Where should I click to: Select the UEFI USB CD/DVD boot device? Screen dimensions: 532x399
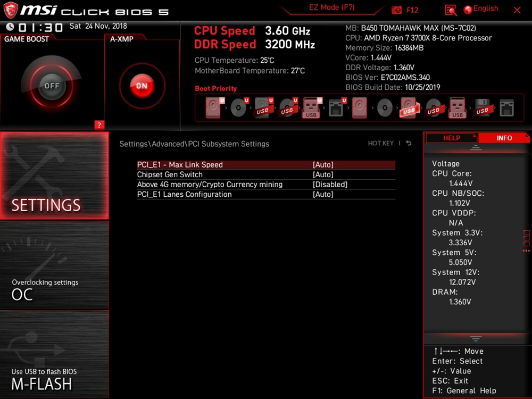point(288,107)
